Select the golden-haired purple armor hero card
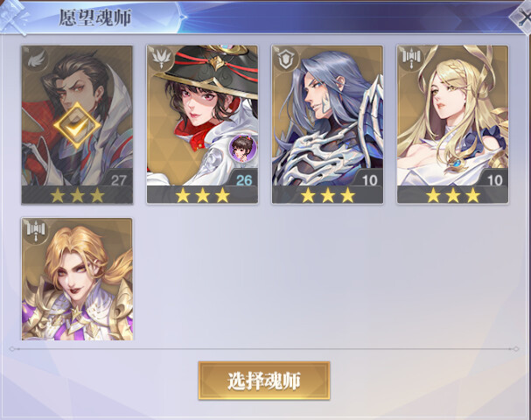Viewport: 531px width, 420px height. click(77, 279)
